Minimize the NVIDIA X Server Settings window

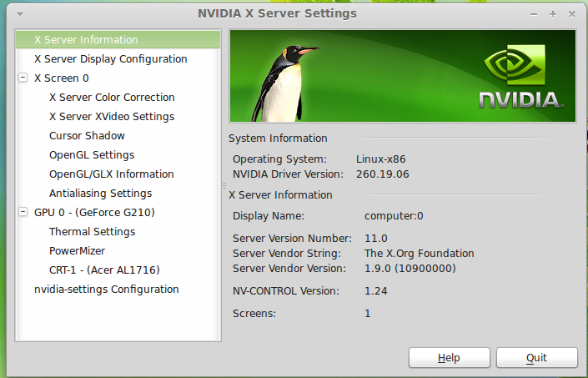point(534,14)
